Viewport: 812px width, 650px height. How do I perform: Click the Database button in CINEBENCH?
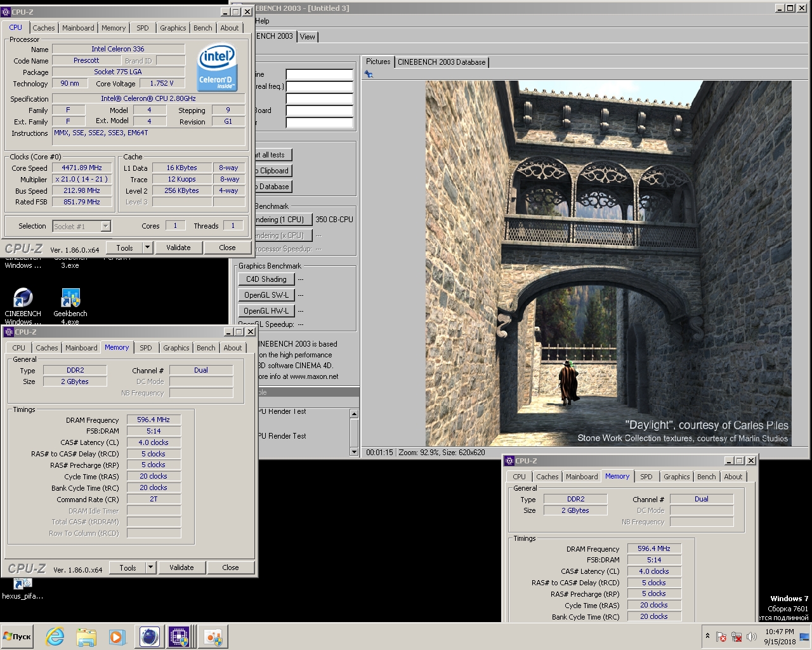(x=274, y=187)
